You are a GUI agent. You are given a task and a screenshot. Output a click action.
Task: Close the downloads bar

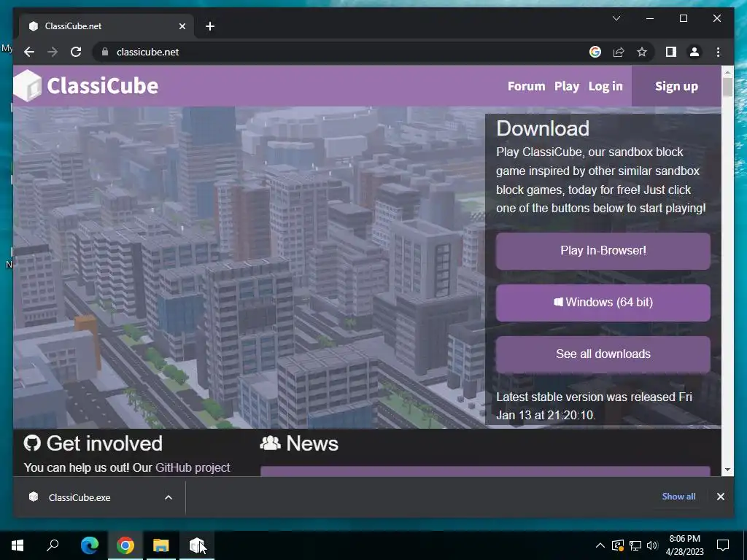point(720,497)
